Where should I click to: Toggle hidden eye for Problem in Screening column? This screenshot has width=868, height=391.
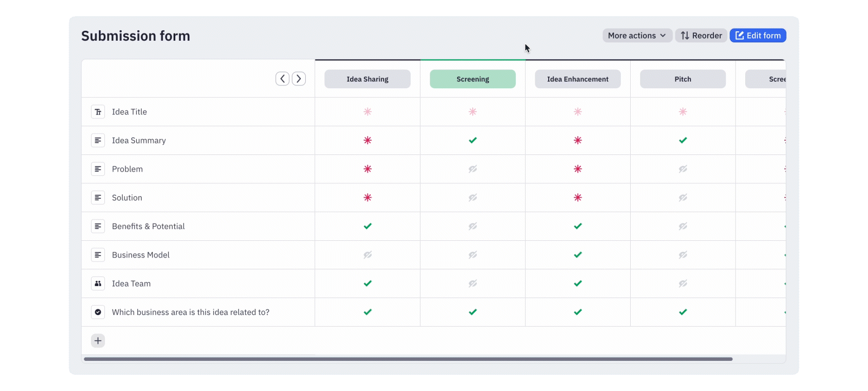coord(473,169)
